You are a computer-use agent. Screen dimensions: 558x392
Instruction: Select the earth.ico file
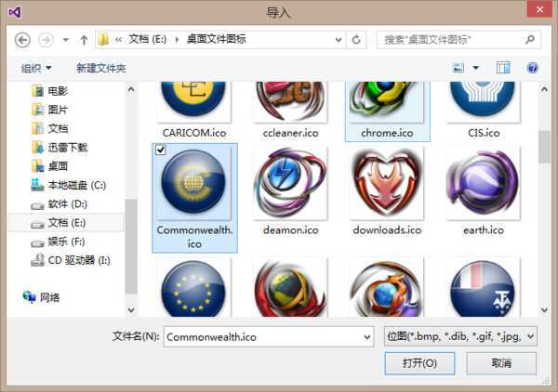tap(484, 192)
